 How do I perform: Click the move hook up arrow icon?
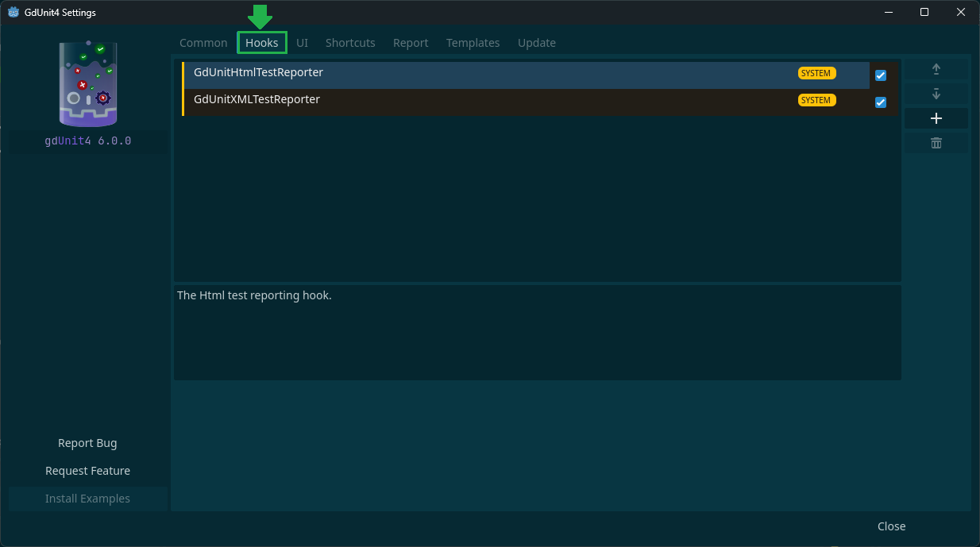tap(936, 70)
